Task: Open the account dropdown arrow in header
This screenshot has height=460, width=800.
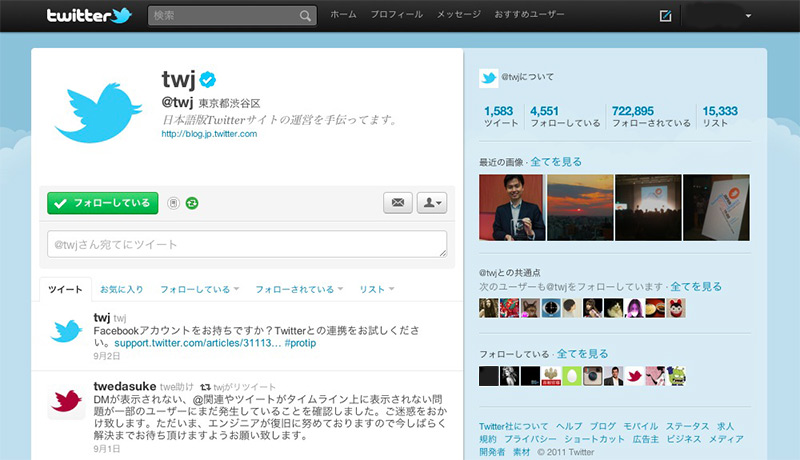Action: click(x=748, y=16)
